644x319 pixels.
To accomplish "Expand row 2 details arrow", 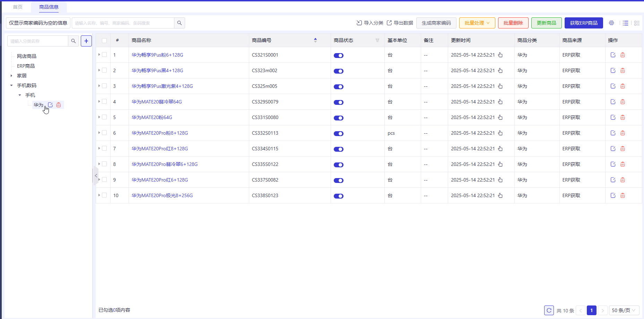I will click(x=99, y=70).
